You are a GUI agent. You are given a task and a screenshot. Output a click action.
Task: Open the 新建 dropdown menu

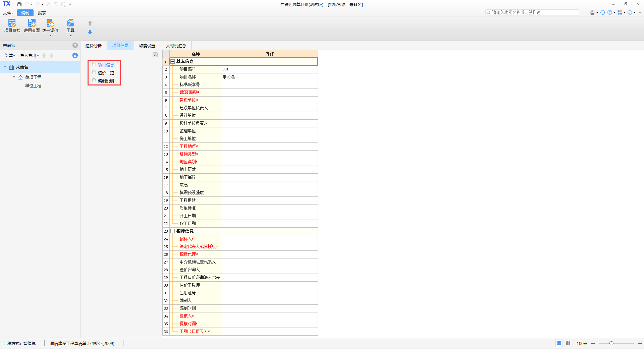9,56
